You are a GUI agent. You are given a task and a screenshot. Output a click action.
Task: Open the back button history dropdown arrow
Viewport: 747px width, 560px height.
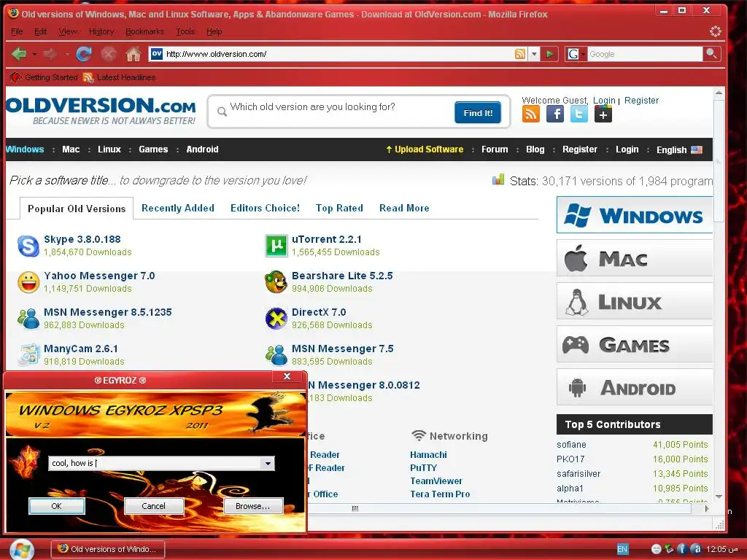click(x=34, y=54)
